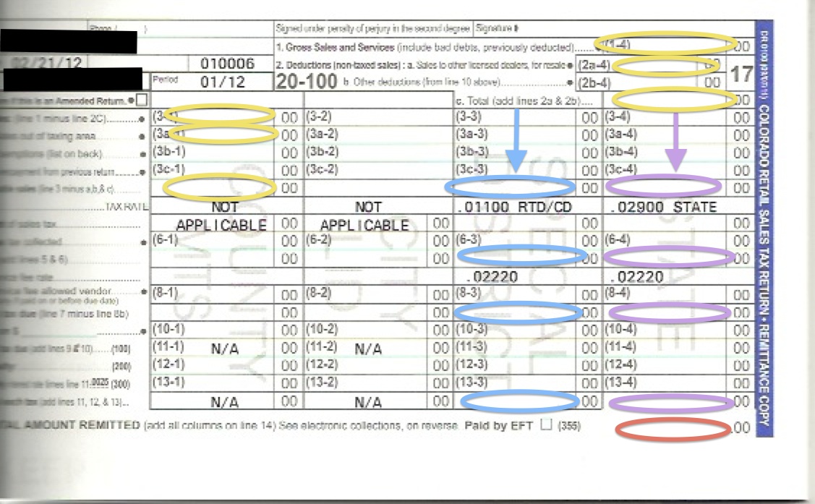The width and height of the screenshot is (815, 504).
Task: Click the (3-2) city net sales field
Action: pyautogui.click(x=378, y=117)
